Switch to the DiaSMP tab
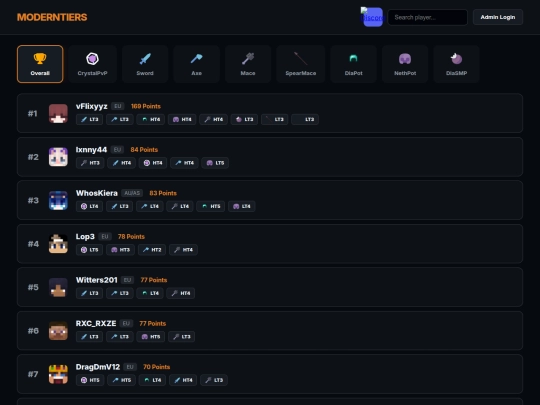The image size is (540, 405). click(x=456, y=64)
